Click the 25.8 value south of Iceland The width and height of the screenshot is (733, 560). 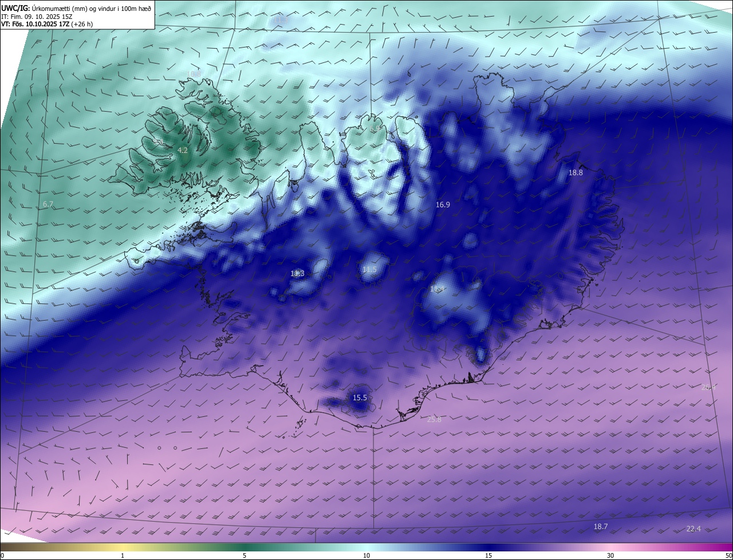point(435,419)
